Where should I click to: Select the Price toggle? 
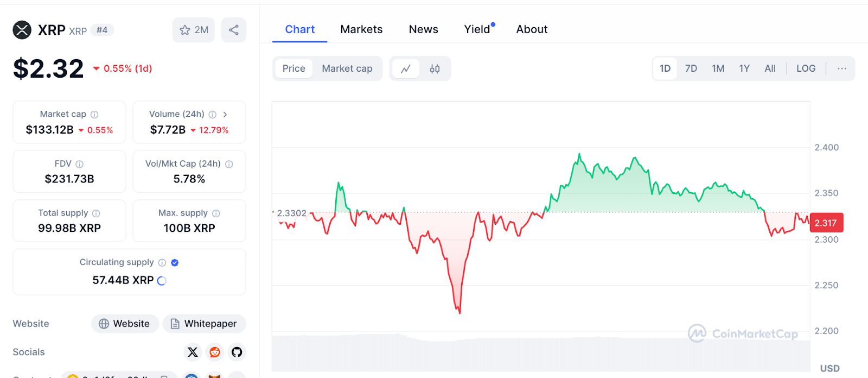pos(294,68)
